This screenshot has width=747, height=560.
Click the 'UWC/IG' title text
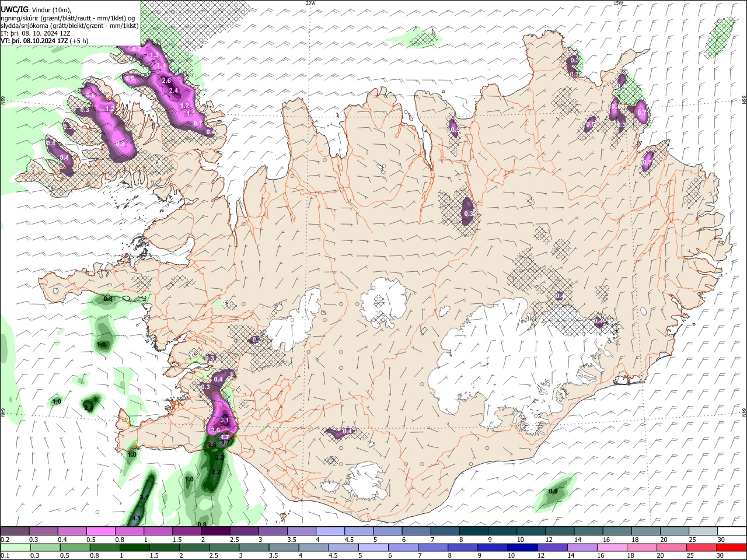(x=14, y=10)
